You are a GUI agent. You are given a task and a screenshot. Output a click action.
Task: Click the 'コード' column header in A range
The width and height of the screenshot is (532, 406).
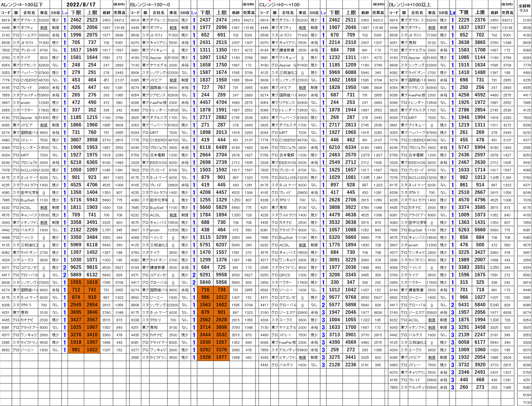pos(6,13)
